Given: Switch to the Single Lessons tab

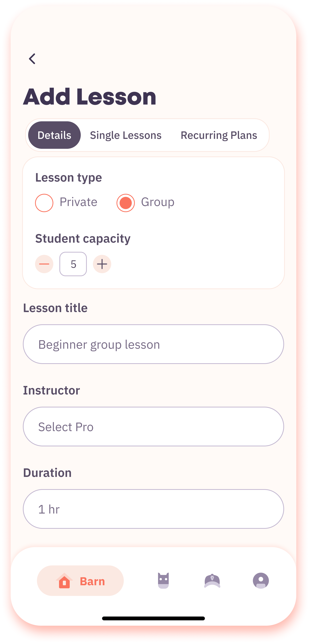Looking at the screenshot, I should coord(126,135).
